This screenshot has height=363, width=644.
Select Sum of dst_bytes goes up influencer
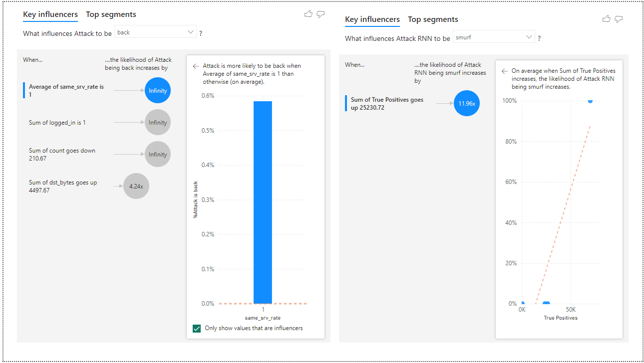click(63, 186)
